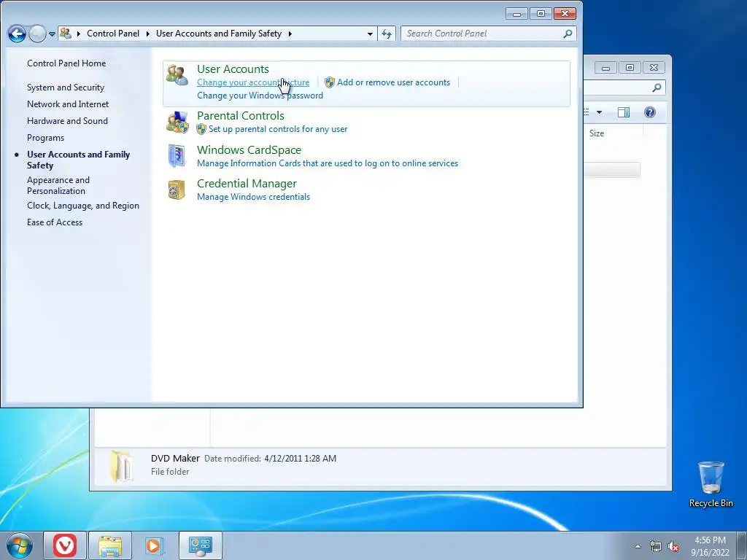Expand the arrow after Control Panel breadcrumb

pyautogui.click(x=147, y=34)
